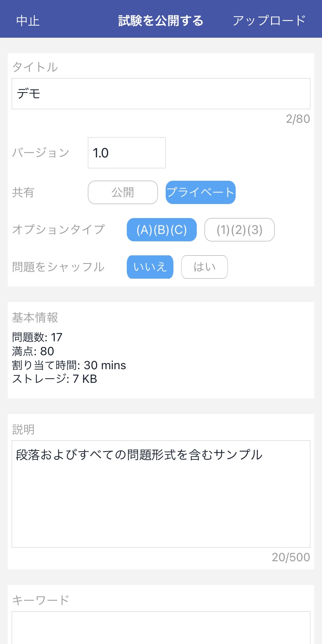
Task: Enable shuffling by choosing はい
Action: click(x=204, y=267)
